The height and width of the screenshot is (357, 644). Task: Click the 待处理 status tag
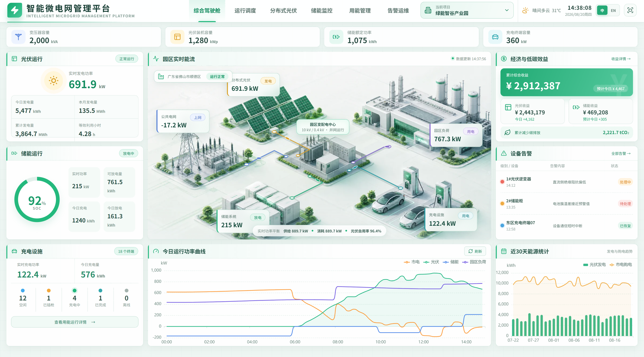pyautogui.click(x=625, y=203)
